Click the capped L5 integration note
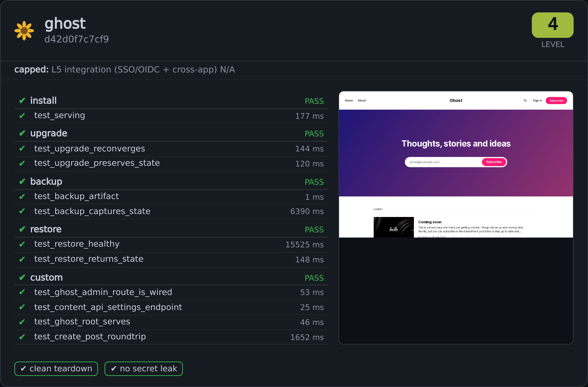 click(124, 70)
